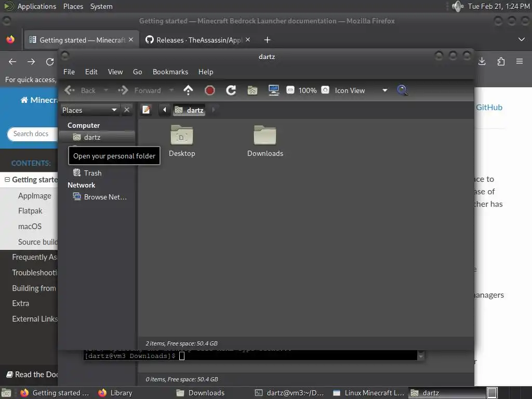Collapse the Getting started docs section
This screenshot has height=399, width=532.
[x=7, y=179]
